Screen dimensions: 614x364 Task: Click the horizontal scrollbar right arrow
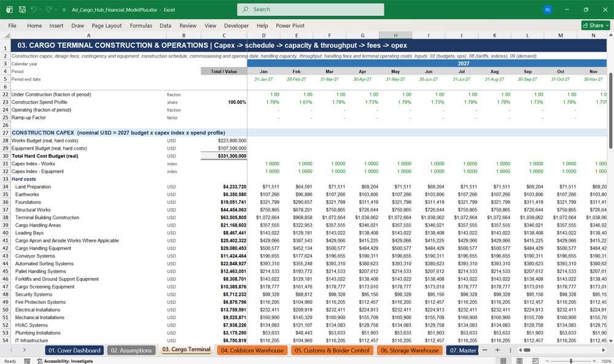click(x=604, y=350)
